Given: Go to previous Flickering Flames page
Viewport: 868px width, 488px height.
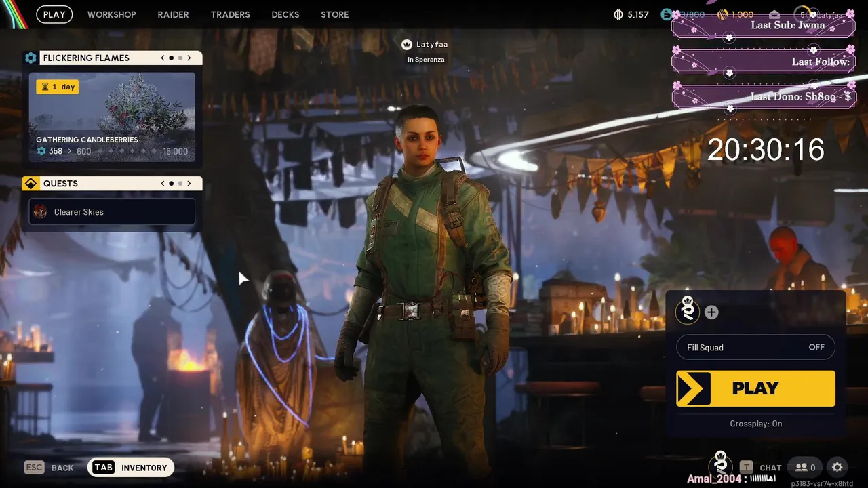Looking at the screenshot, I should point(163,58).
